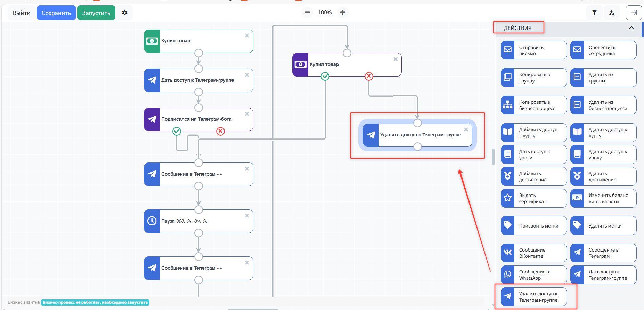This screenshot has height=310, width=644.
Task: Select the 'Отправить письмо' action
Action: [x=533, y=50]
